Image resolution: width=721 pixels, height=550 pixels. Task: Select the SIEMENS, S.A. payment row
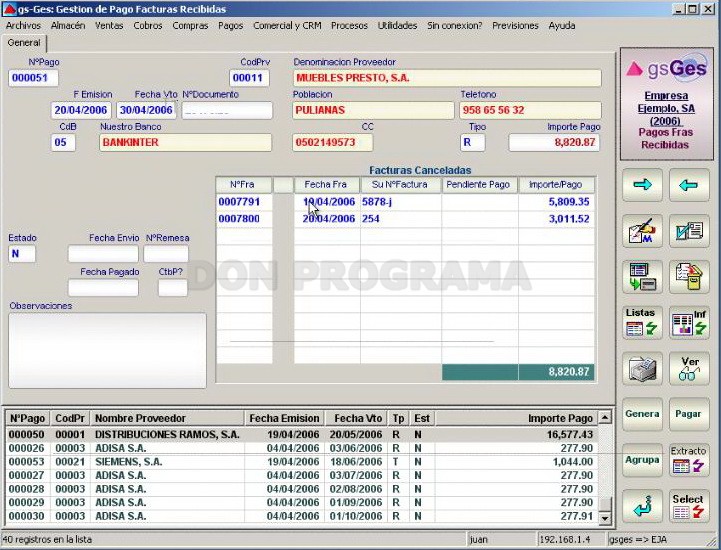pos(302,462)
